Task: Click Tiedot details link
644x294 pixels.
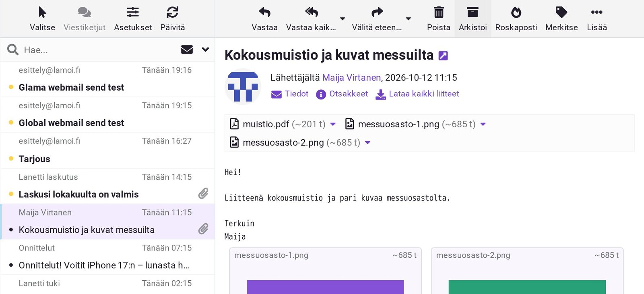Action: (290, 94)
